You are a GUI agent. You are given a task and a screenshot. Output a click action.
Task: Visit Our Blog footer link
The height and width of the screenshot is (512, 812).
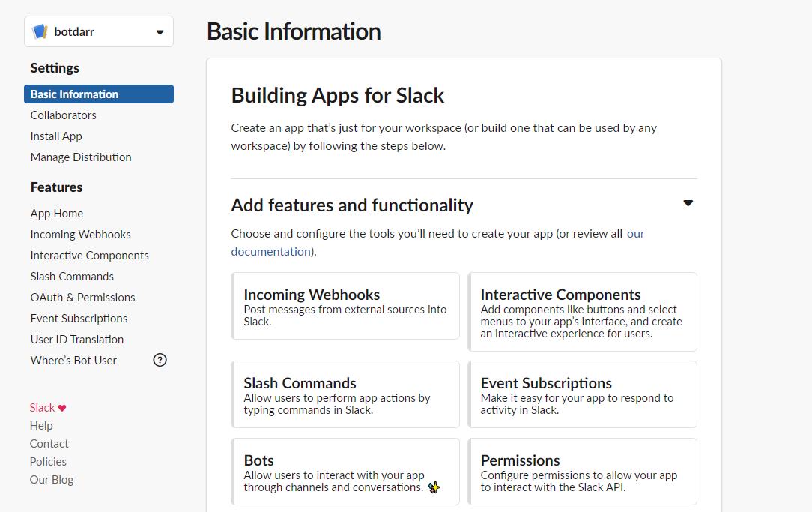[x=52, y=480]
